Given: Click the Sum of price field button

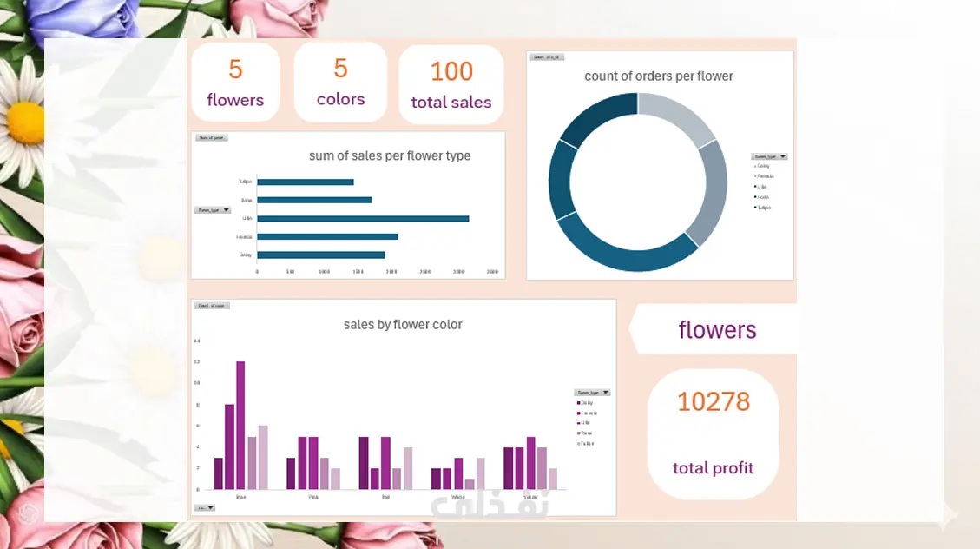Looking at the screenshot, I should pos(211,137).
